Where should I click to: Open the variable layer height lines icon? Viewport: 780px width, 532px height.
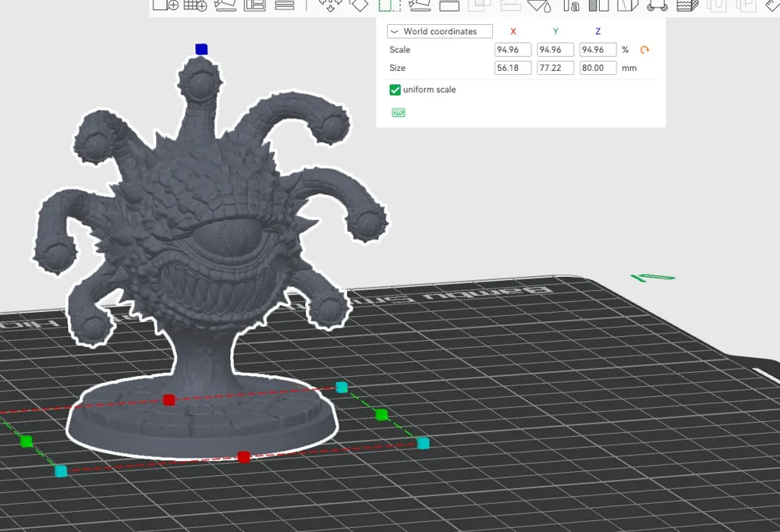[x=285, y=5]
